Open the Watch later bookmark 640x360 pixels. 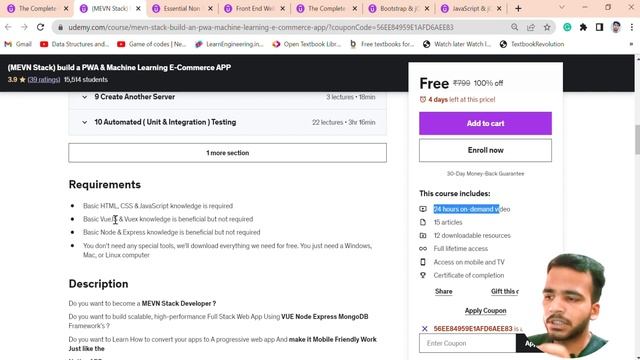tap(457, 44)
